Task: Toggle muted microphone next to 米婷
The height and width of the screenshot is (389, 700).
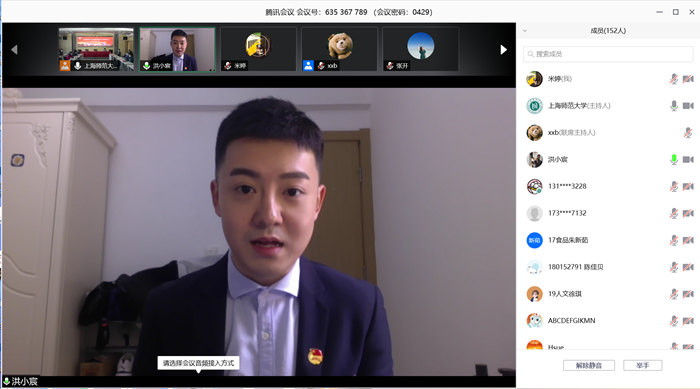Action: coord(674,79)
